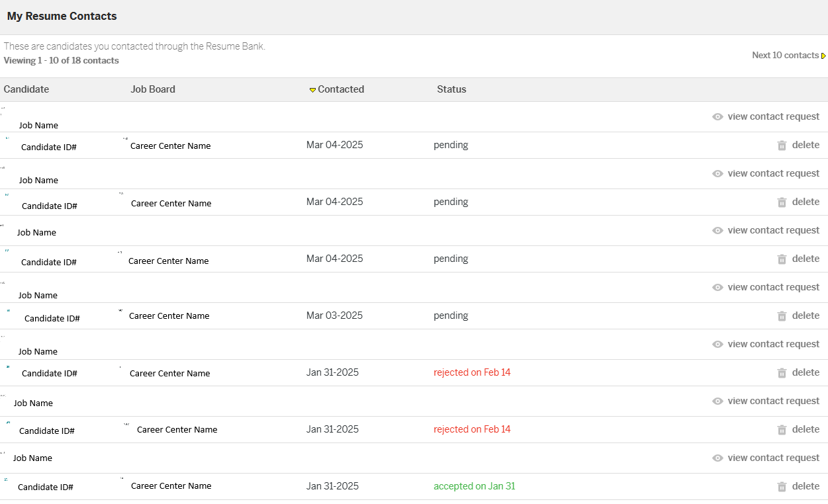Click the trash icon on the accepted Jan 31 row

[x=782, y=487]
